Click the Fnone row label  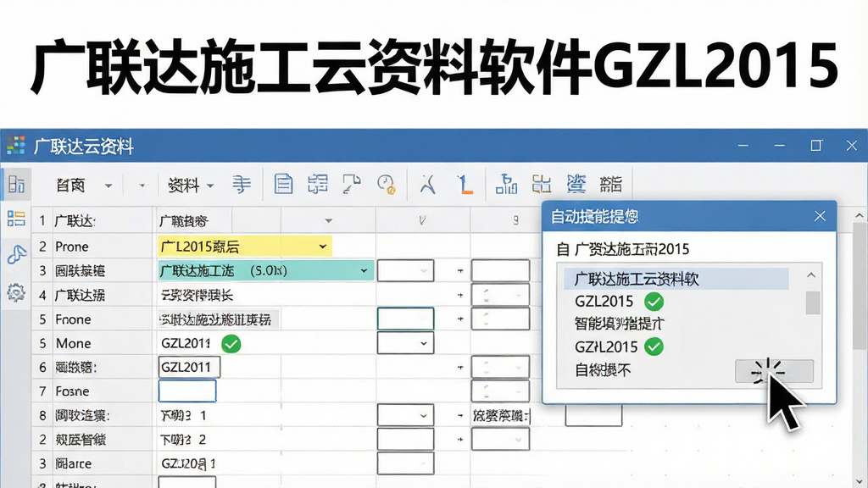pyautogui.click(x=73, y=319)
